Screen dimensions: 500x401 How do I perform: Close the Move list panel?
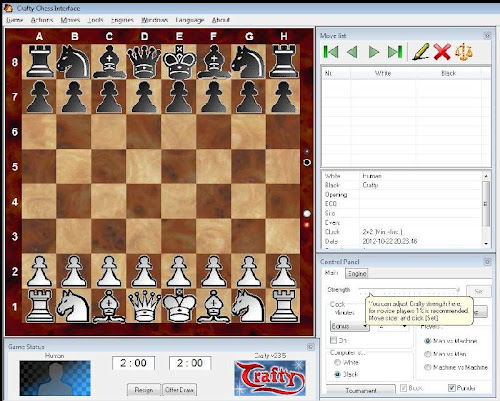(x=487, y=35)
